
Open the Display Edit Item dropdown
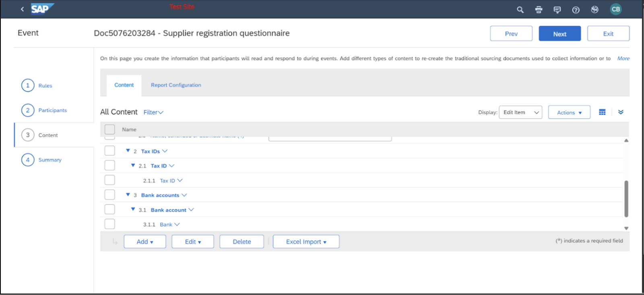click(520, 112)
